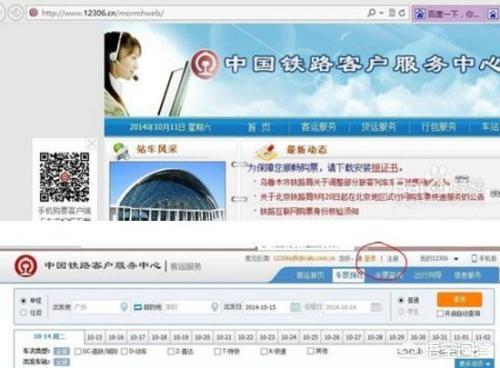Click the 根证书 root certificate link
This screenshot has height=368, width=500.
click(x=385, y=168)
